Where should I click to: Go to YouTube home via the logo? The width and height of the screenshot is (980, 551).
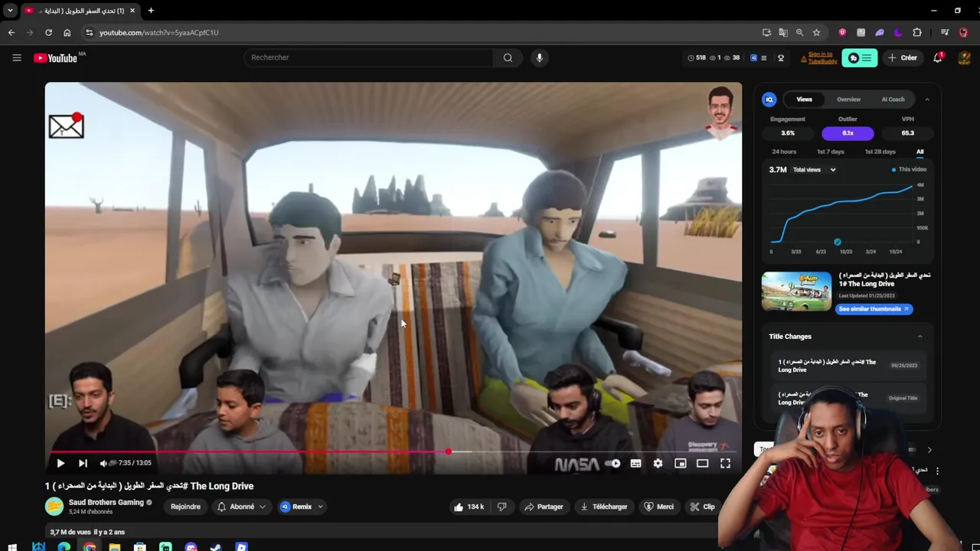click(55, 58)
